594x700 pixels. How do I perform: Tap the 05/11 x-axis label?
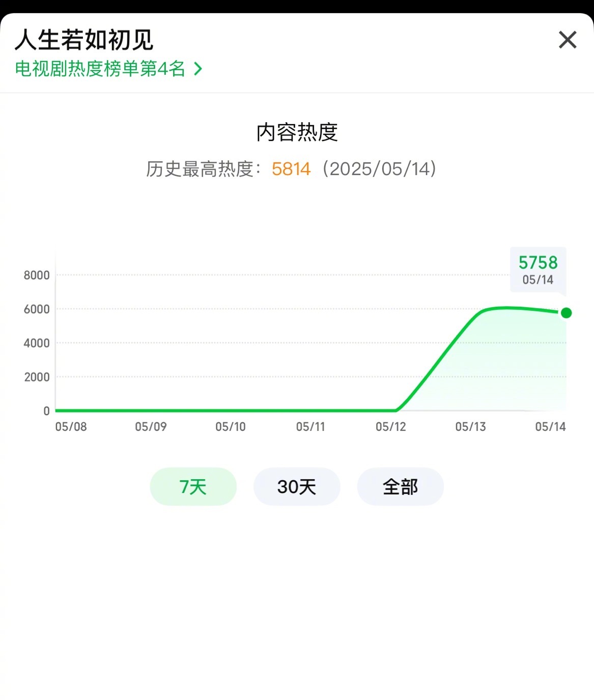point(310,427)
